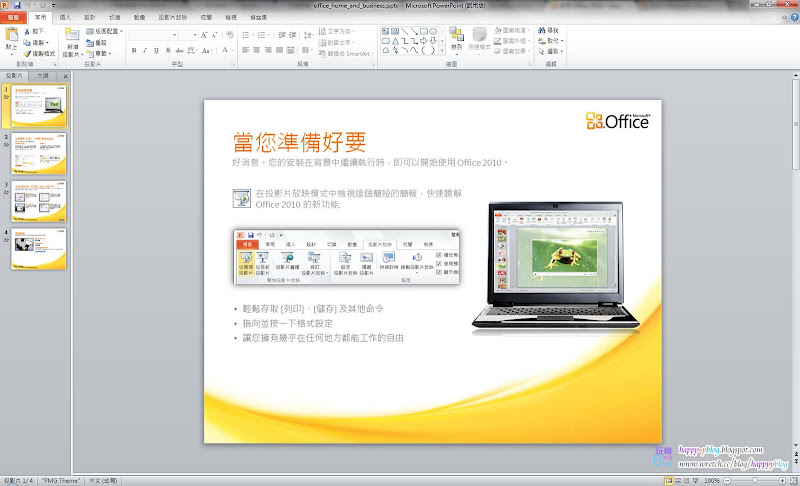Open font dialog launcher in 字型 group

233,65
